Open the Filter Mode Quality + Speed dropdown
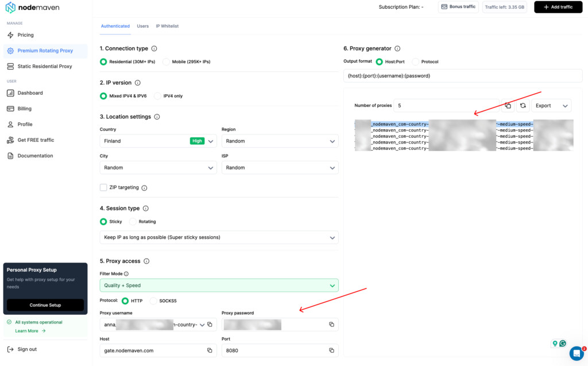Viewport: 588px width, 366px height. 219,286
